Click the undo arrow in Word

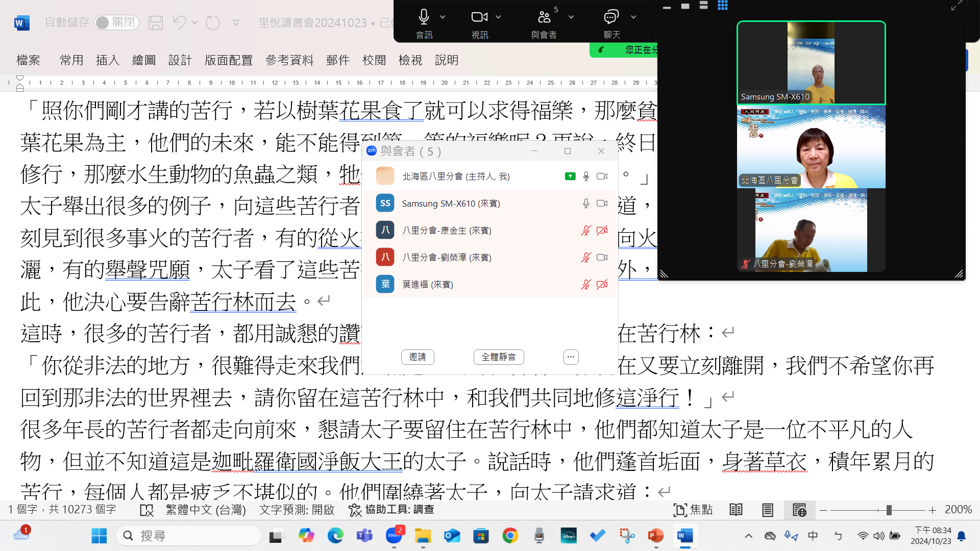click(x=179, y=22)
